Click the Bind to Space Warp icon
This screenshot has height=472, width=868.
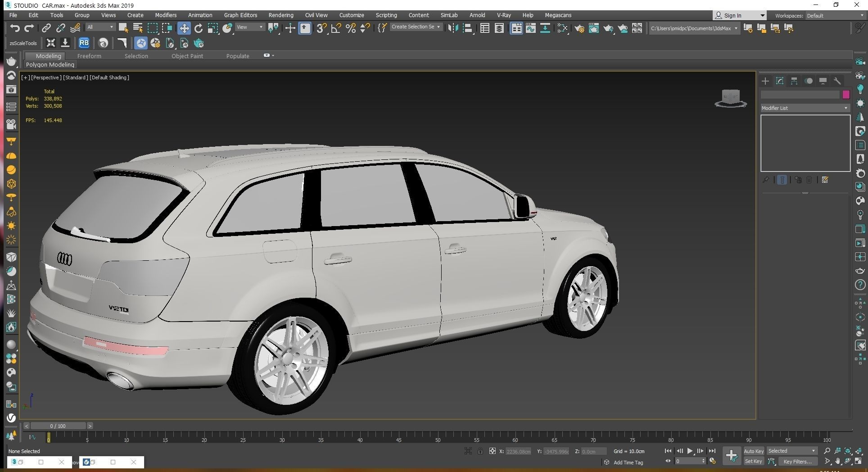75,28
